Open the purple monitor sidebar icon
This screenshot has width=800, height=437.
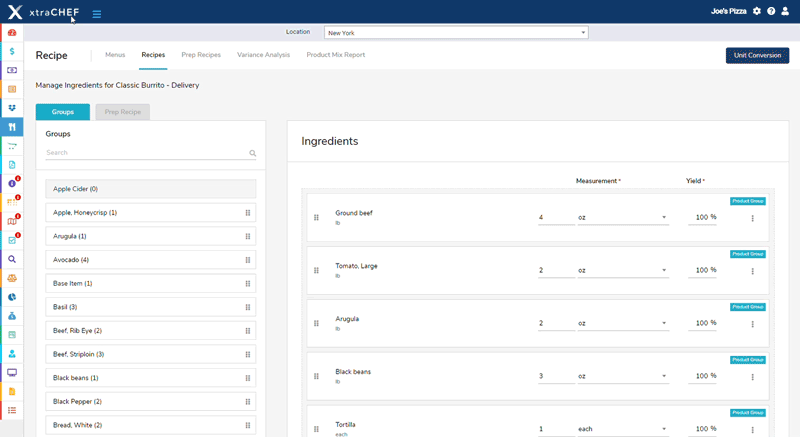(x=12, y=372)
